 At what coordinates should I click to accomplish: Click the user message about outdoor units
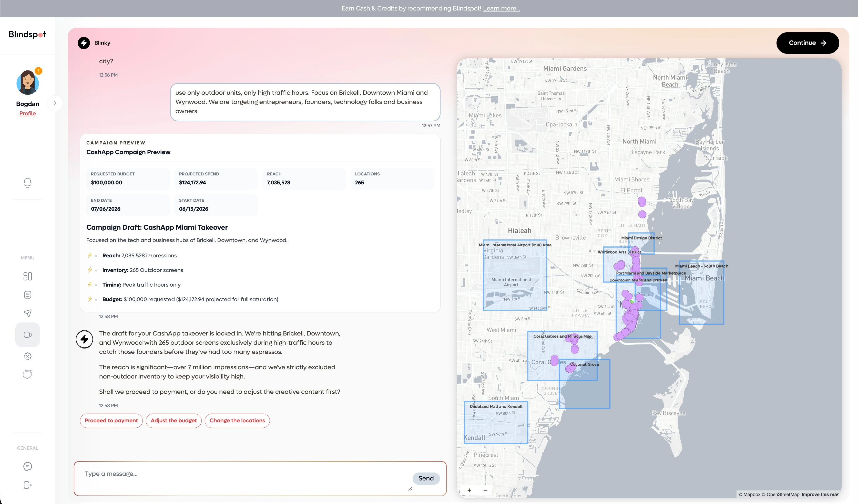305,102
